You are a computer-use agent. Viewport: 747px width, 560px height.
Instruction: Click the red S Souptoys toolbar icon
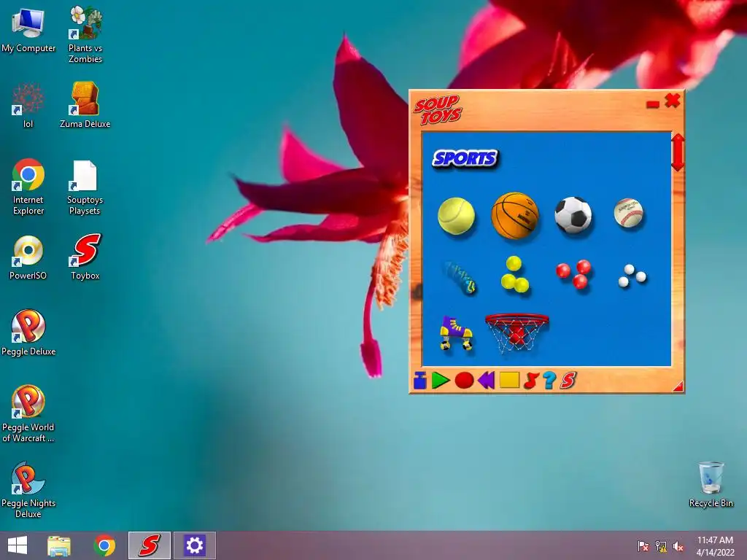(568, 380)
